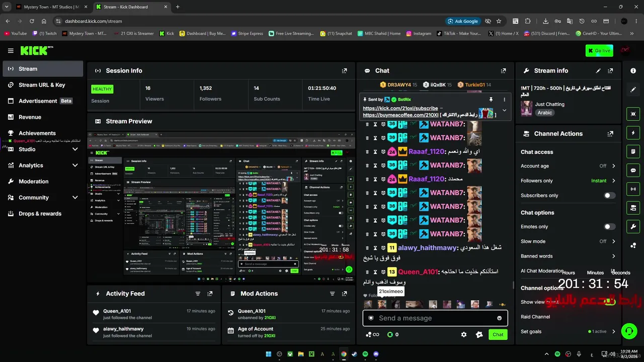Open the buymeacoffee.com/21OXI link
Screen dimensions: 644x362
[x=400, y=115]
